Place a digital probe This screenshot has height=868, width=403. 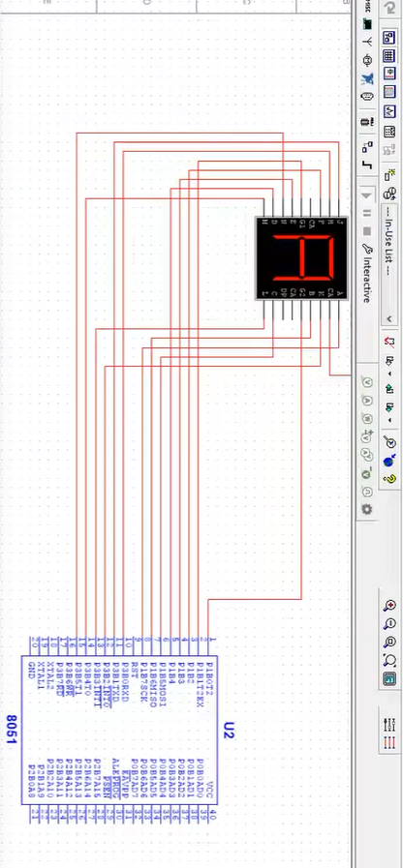[367, 492]
